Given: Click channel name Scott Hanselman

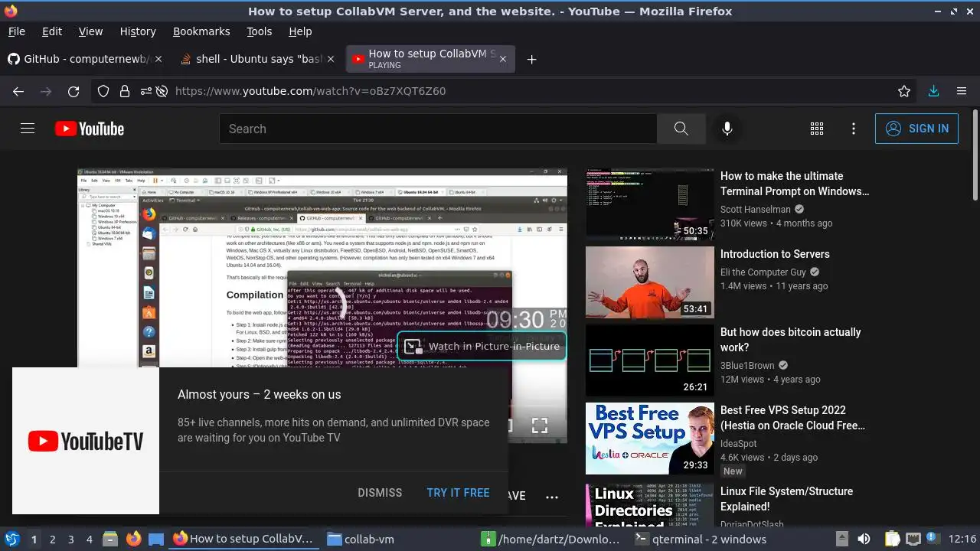Looking at the screenshot, I should point(756,210).
